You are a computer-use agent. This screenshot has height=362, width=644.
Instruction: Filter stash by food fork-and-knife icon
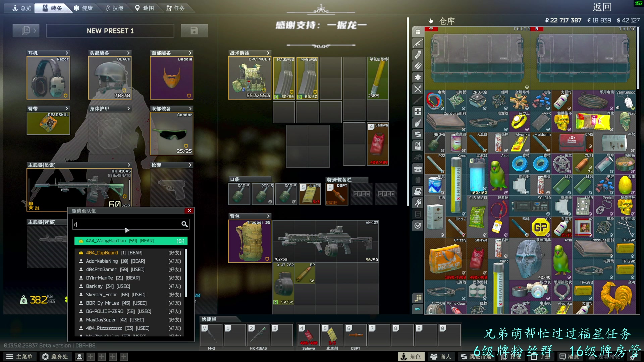[x=418, y=89]
